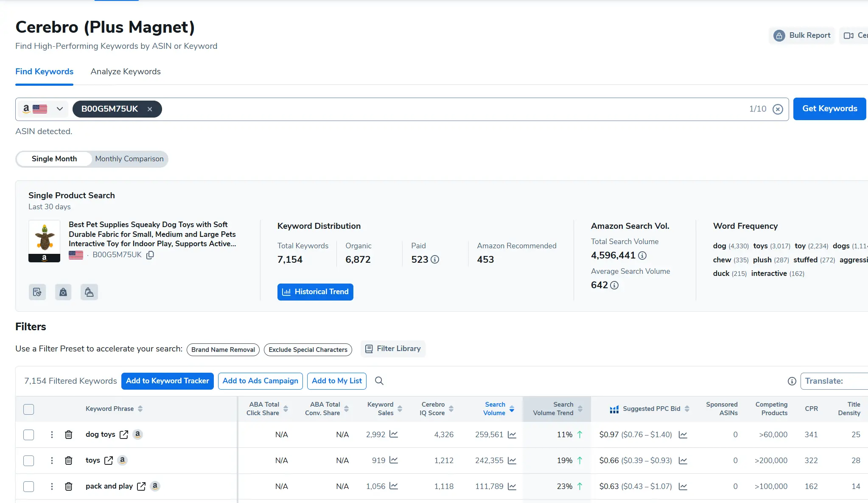This screenshot has width=868, height=503.
Task: Click the Get Keywords button
Action: coord(829,109)
